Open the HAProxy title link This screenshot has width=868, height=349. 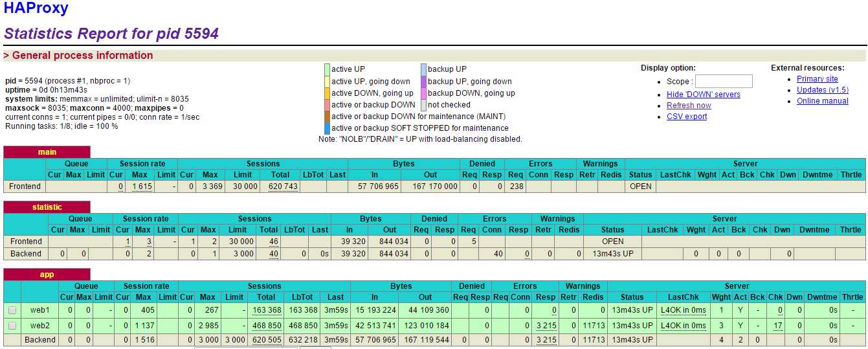(36, 8)
